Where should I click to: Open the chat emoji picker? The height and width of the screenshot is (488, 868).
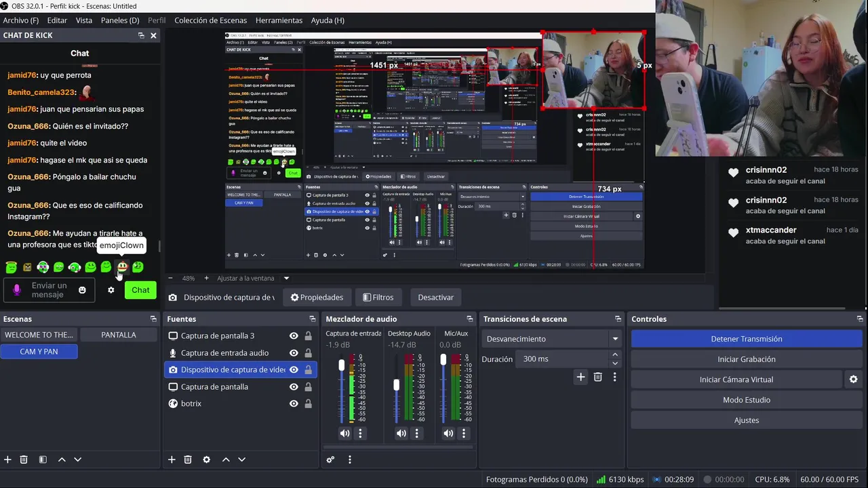click(x=82, y=290)
